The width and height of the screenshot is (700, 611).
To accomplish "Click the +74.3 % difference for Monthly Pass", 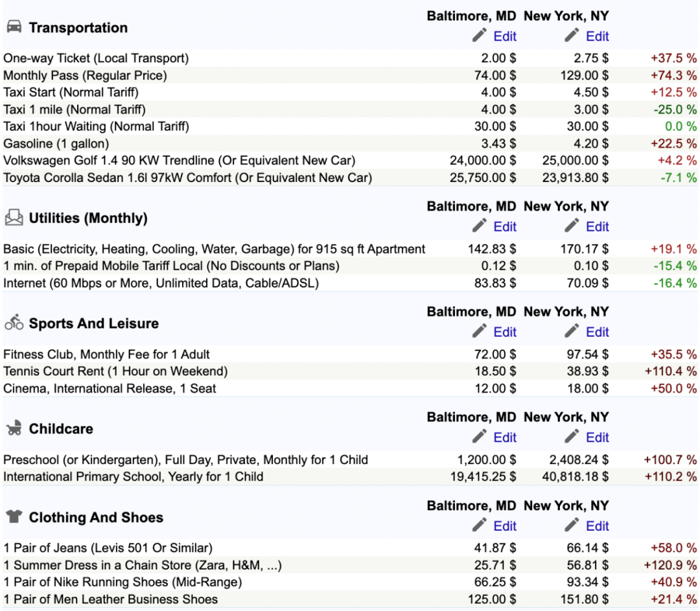I will click(x=673, y=75).
